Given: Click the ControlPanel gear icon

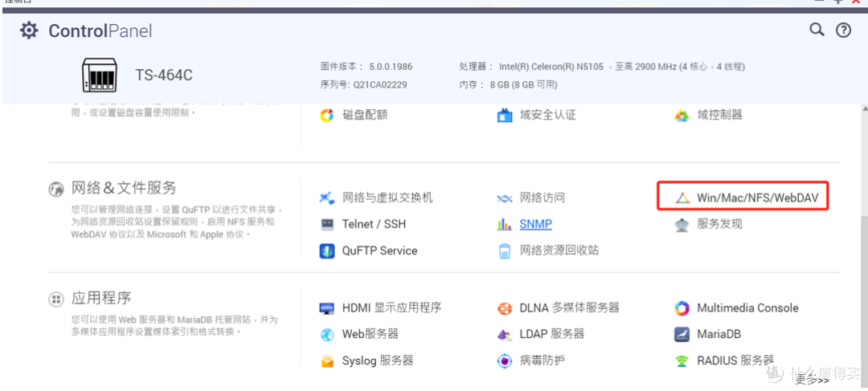Looking at the screenshot, I should click(30, 31).
